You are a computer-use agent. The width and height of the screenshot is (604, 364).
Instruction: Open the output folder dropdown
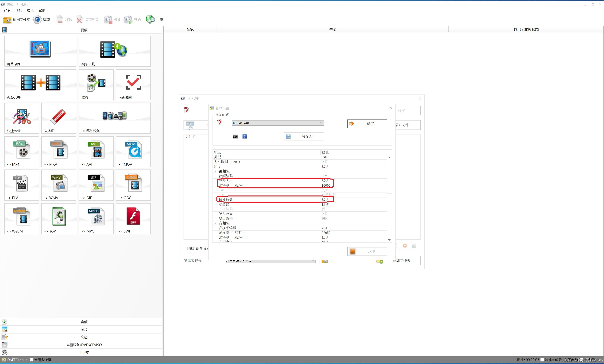point(313,261)
